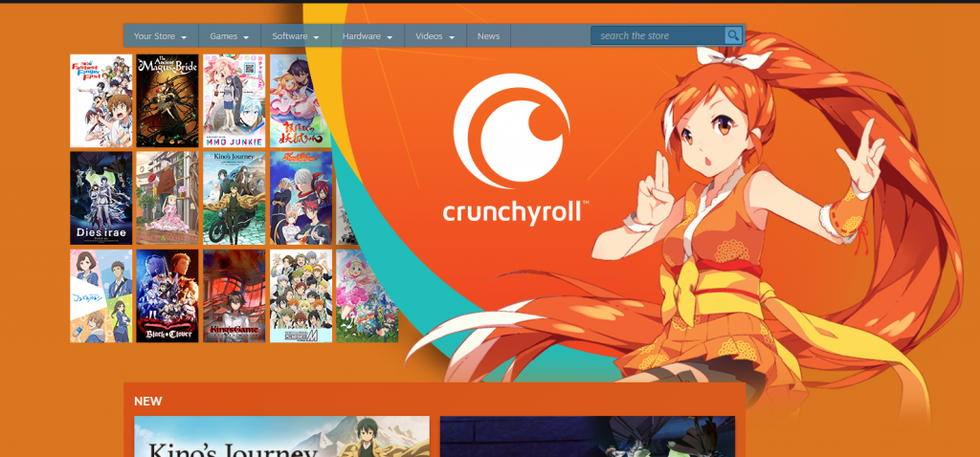Focus the 'search the store' field
This screenshot has height=457, width=980.
[658, 35]
